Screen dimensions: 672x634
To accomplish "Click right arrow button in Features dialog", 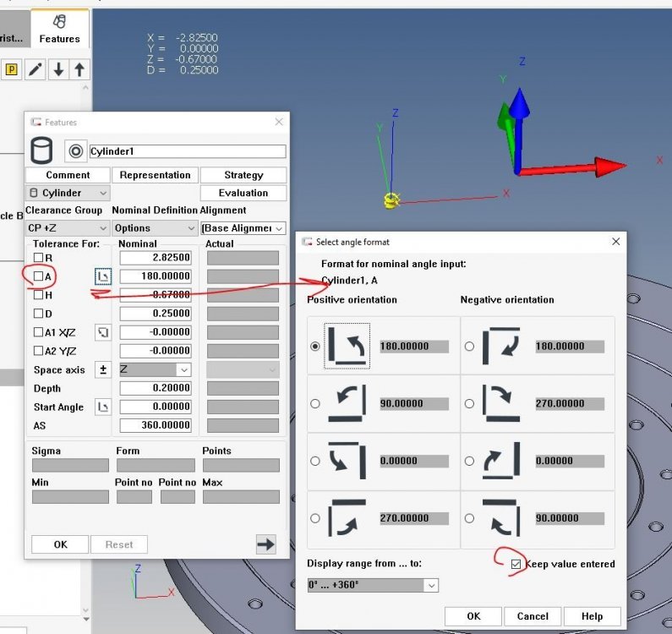I will [266, 544].
